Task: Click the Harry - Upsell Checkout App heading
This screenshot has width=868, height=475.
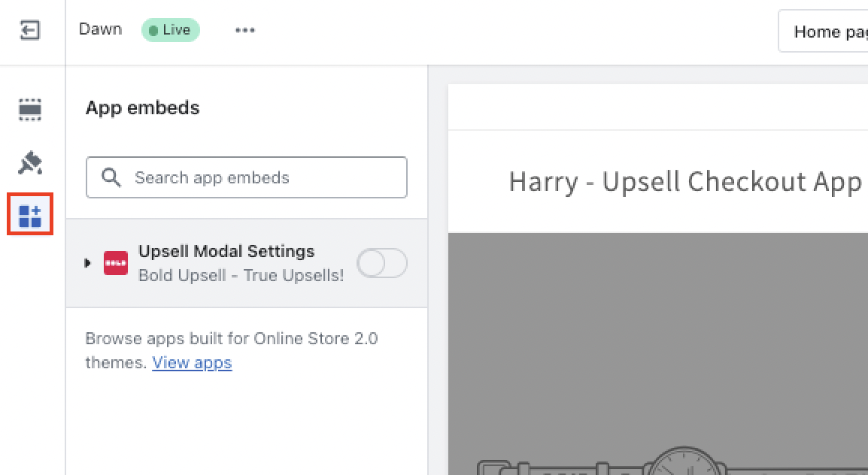Action: coord(685,181)
